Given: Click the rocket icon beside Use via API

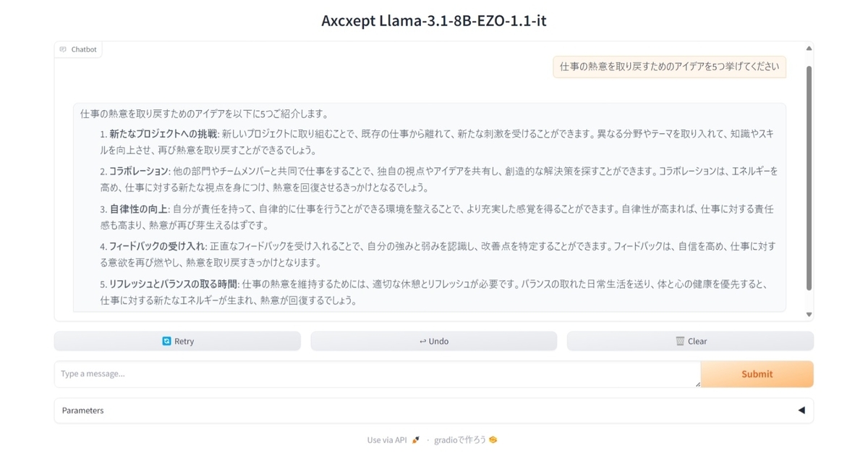Looking at the screenshot, I should [415, 440].
